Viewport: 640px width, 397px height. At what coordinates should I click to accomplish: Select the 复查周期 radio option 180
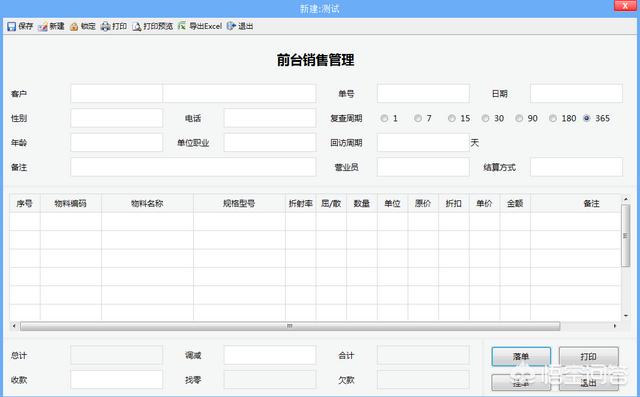pyautogui.click(x=553, y=118)
